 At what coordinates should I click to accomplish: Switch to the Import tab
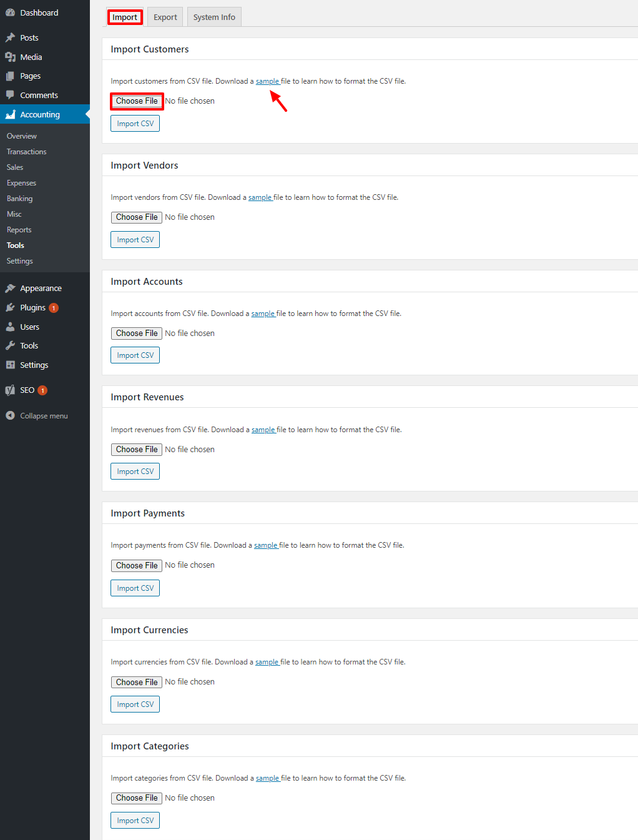coord(125,17)
